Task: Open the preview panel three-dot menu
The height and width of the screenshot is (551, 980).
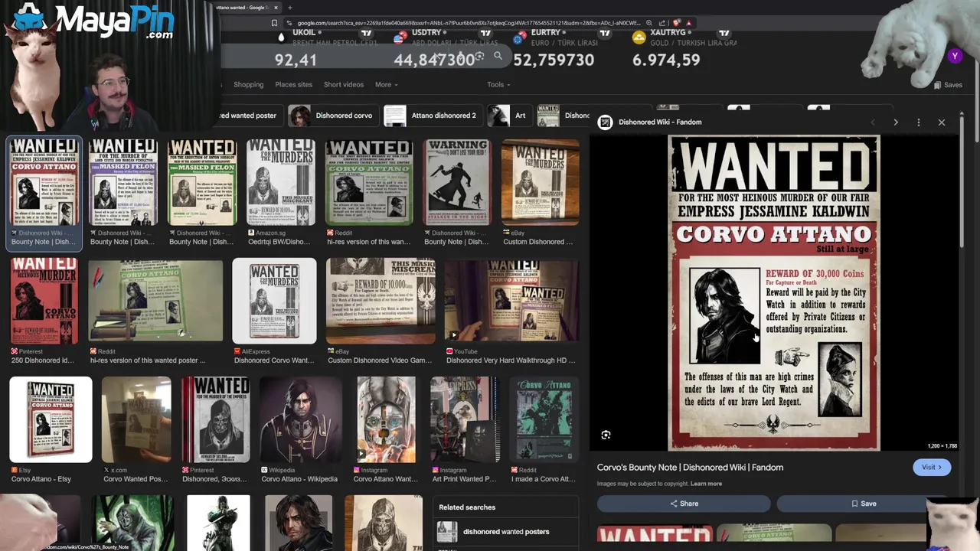Action: [919, 122]
